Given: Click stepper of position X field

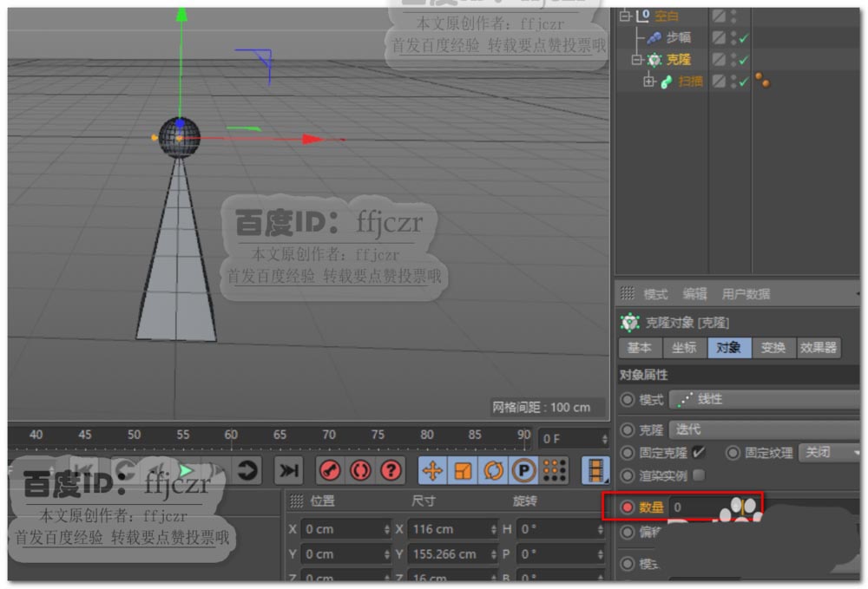Looking at the screenshot, I should point(386,529).
